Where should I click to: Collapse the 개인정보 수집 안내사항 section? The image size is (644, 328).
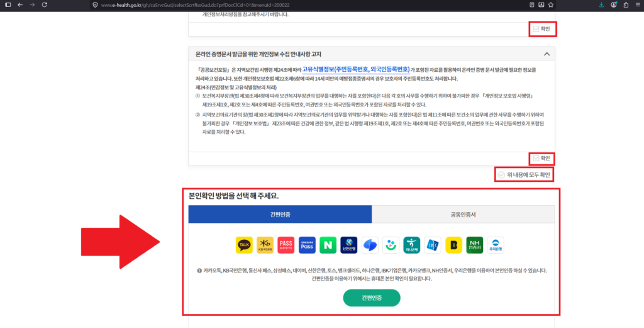pos(547,54)
